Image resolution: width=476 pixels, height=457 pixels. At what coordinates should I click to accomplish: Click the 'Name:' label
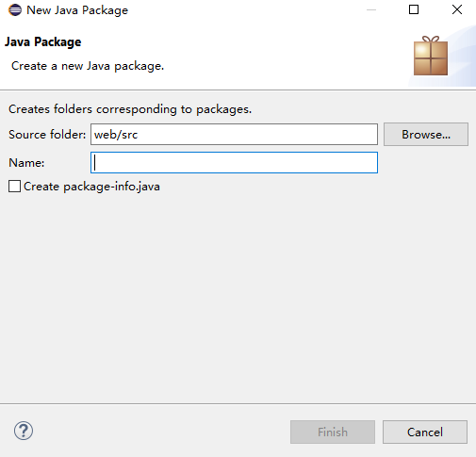coord(26,163)
